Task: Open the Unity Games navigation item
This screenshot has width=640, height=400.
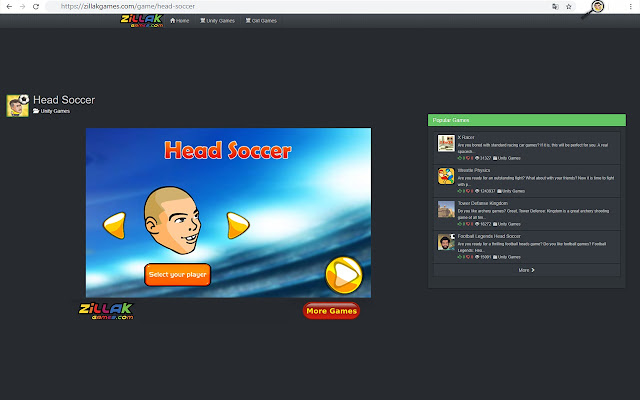Action: pos(217,21)
